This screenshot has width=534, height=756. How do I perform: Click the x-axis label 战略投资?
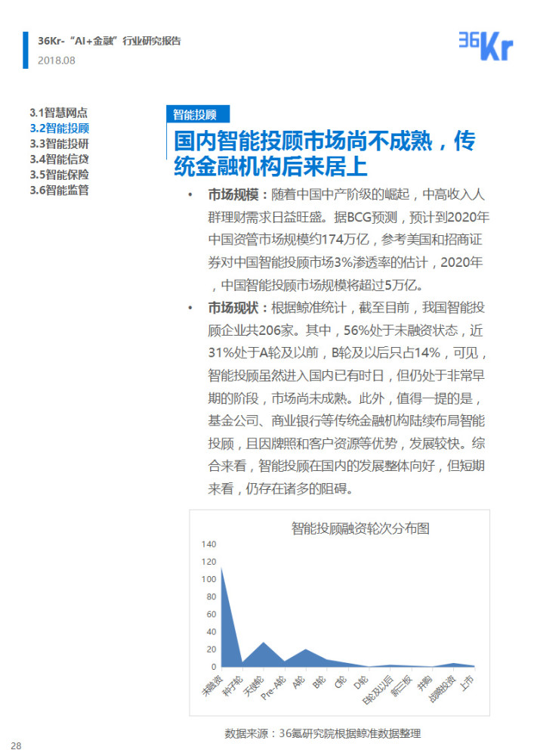[x=442, y=689]
